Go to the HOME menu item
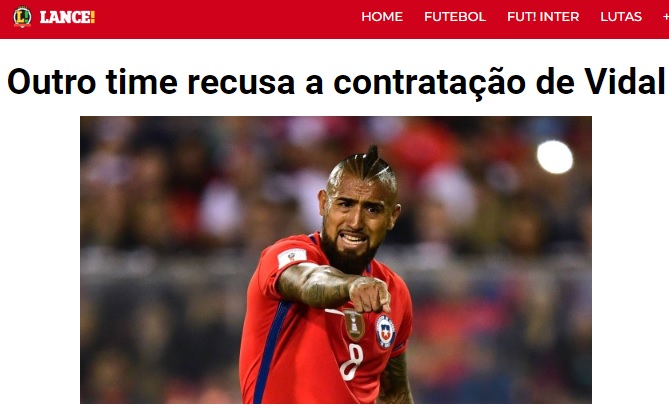This screenshot has width=669, height=408. click(382, 17)
